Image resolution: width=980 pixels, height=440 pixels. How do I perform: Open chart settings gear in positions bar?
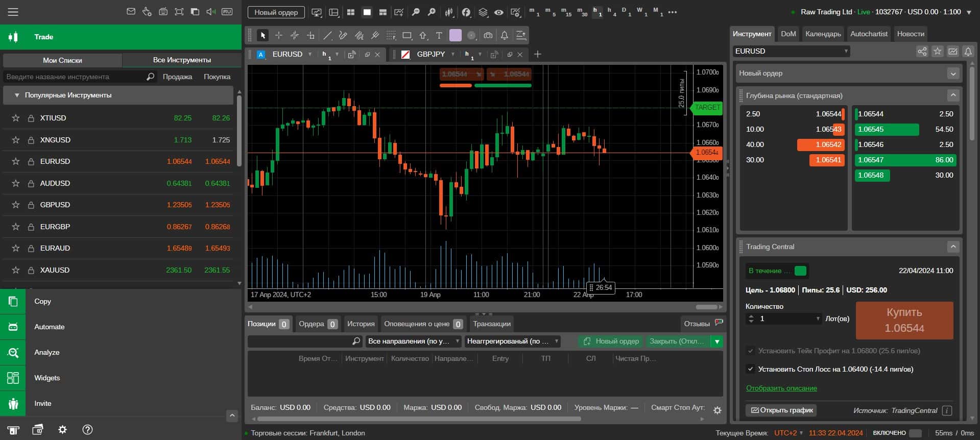point(717,410)
